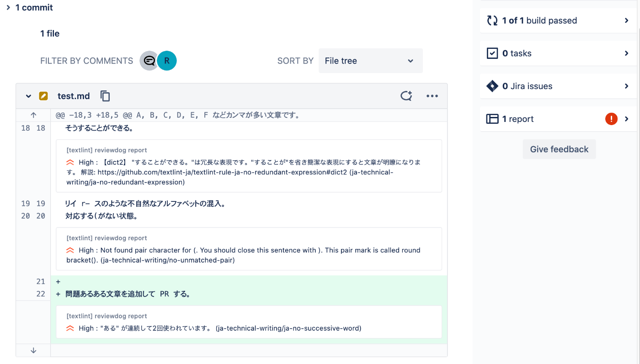Click line 20 '対応する(がない状態。'
This screenshot has width=640, height=364.
pyautogui.click(x=101, y=216)
